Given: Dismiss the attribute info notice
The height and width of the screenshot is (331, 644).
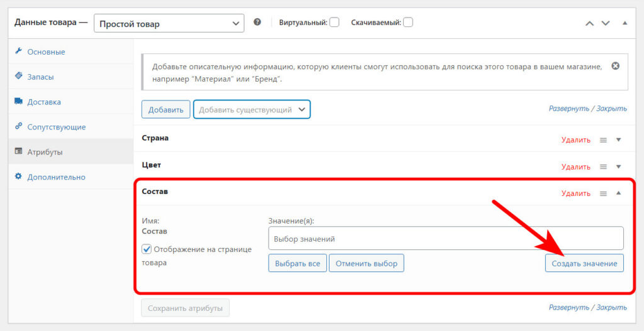Looking at the screenshot, I should pyautogui.click(x=615, y=65).
